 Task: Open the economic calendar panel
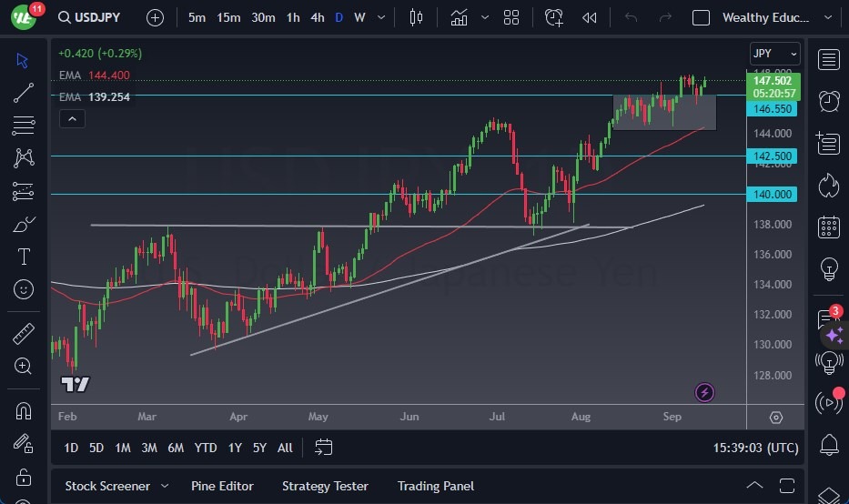pyautogui.click(x=828, y=227)
